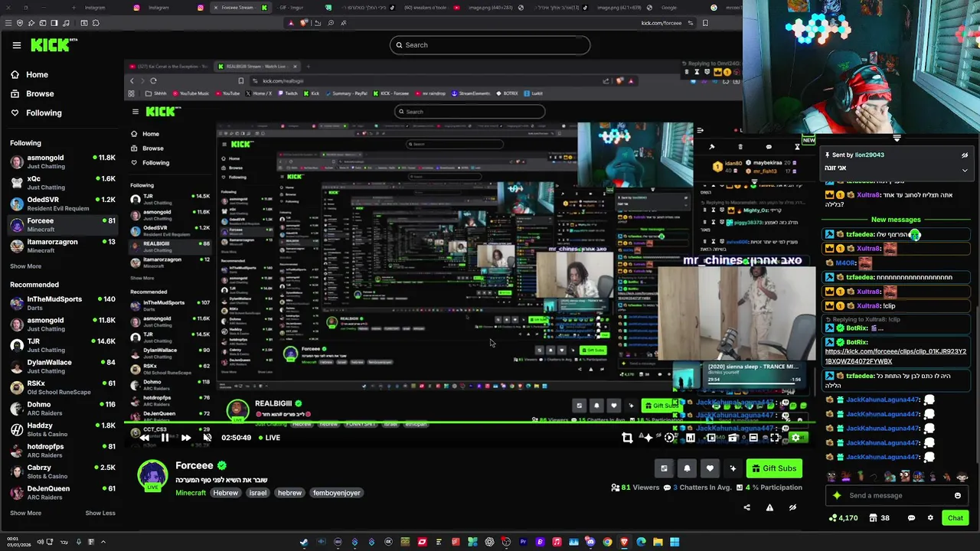Bookmark this page in browser

pos(705,23)
